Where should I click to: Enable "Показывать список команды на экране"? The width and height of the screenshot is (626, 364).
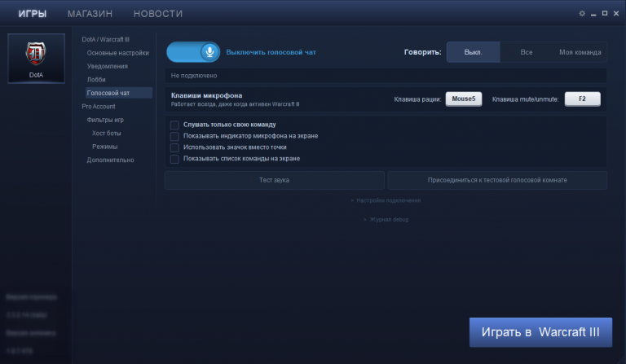tap(174, 159)
